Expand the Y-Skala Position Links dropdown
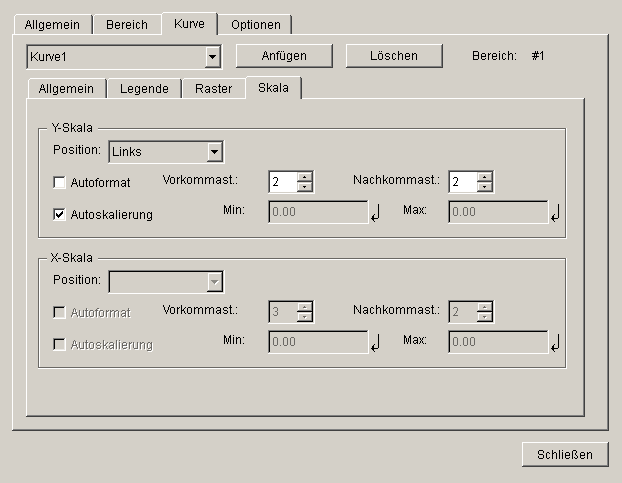The image size is (622, 483). (214, 151)
